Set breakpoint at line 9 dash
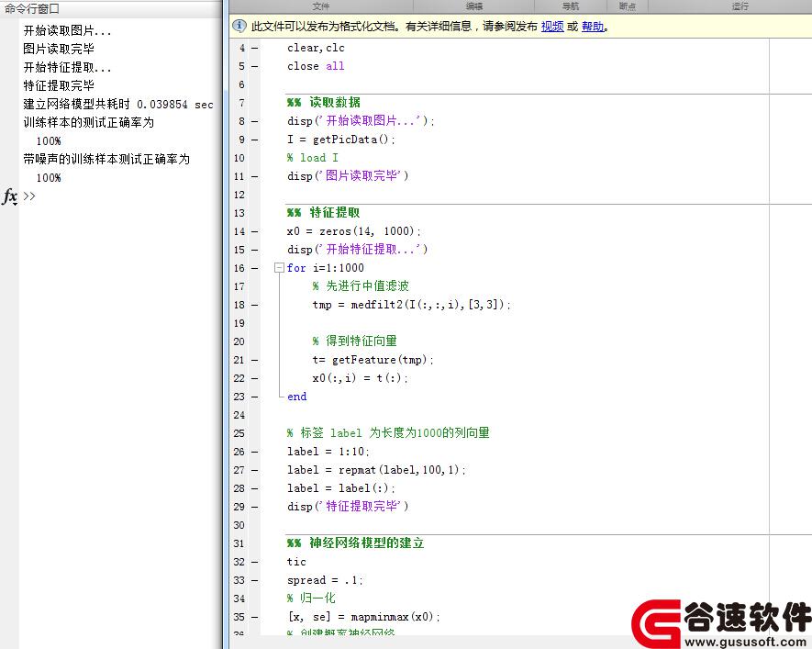This screenshot has height=649, width=812. click(254, 140)
